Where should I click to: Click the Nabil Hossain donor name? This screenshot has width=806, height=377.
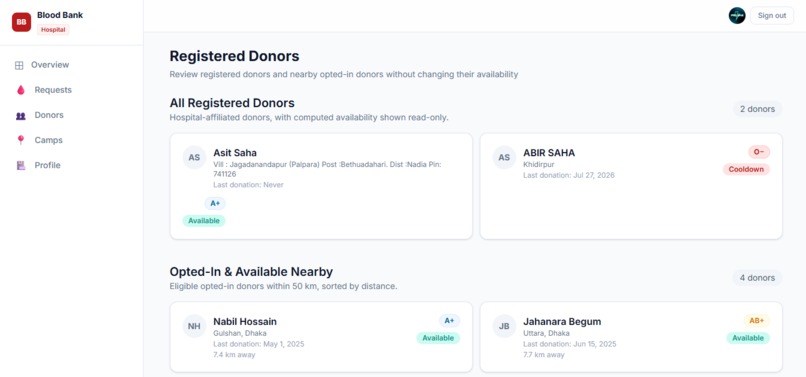point(245,321)
